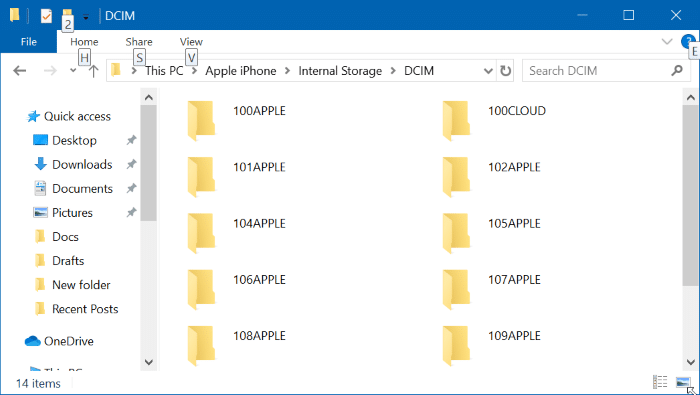The image size is (700, 395).
Task: Open the New folder sidebar item
Action: tap(81, 285)
